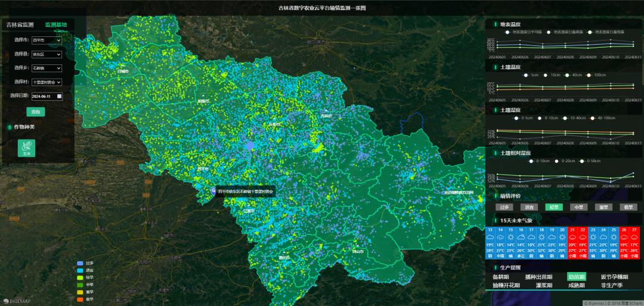Select the 灌浆期 production stage
This screenshot has height=306, width=644.
click(544, 285)
